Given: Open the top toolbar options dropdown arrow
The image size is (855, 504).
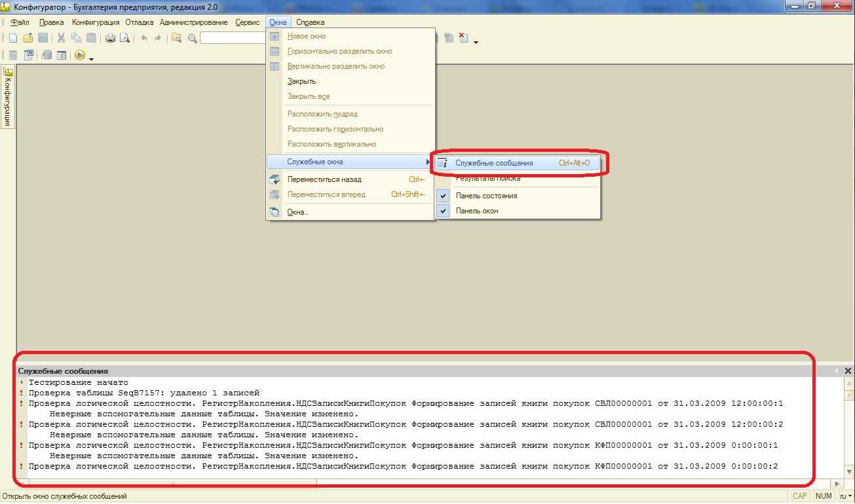Looking at the screenshot, I should [x=476, y=43].
